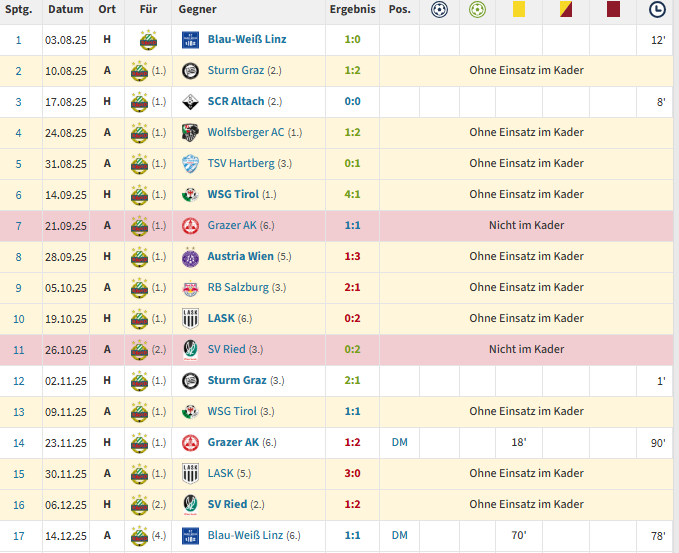
Task: Click the Datum column header
Action: [64, 10]
